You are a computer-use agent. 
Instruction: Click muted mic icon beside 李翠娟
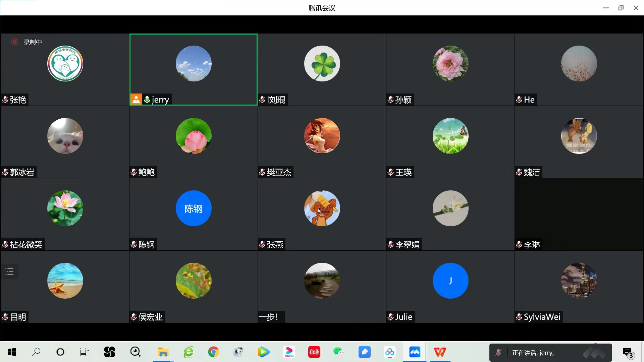[x=391, y=245]
